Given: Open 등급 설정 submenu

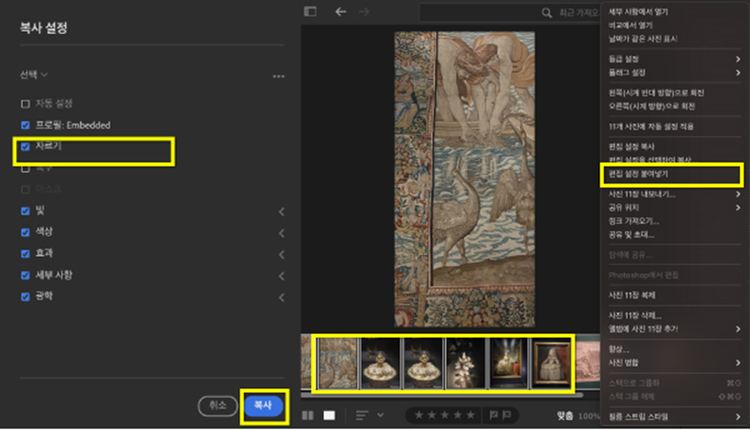Looking at the screenshot, I should (674, 59).
